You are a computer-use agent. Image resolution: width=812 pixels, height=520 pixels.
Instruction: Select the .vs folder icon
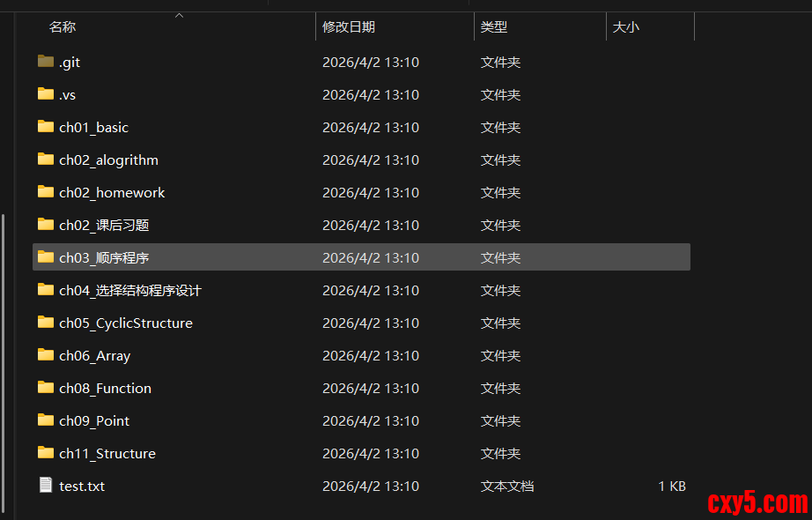(46, 94)
